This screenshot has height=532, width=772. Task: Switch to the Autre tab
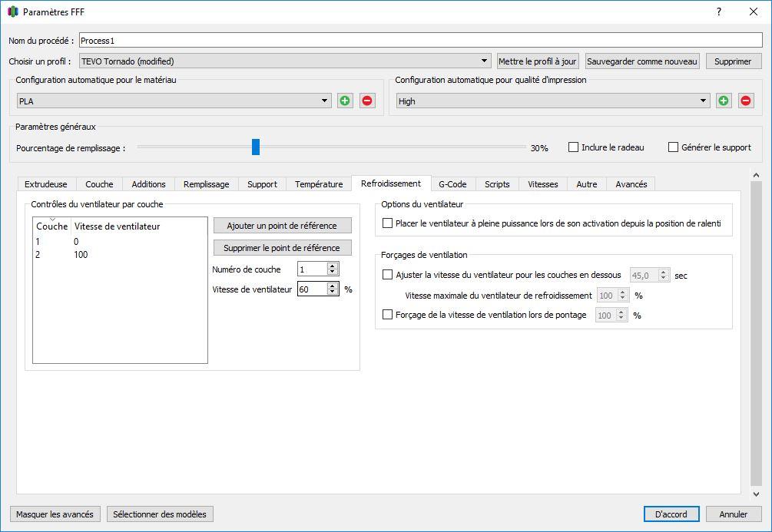click(x=586, y=184)
